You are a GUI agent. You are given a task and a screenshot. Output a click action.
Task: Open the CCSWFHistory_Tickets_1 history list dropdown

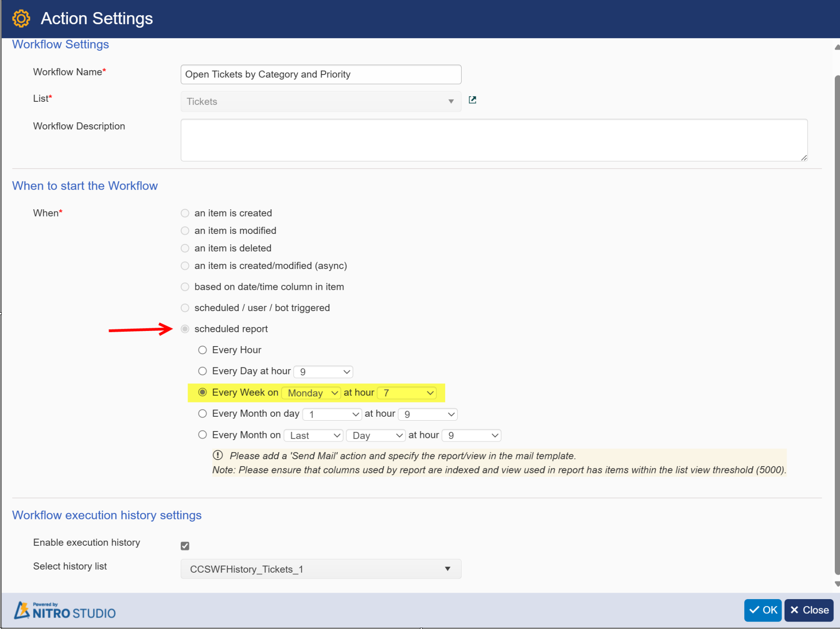click(321, 569)
